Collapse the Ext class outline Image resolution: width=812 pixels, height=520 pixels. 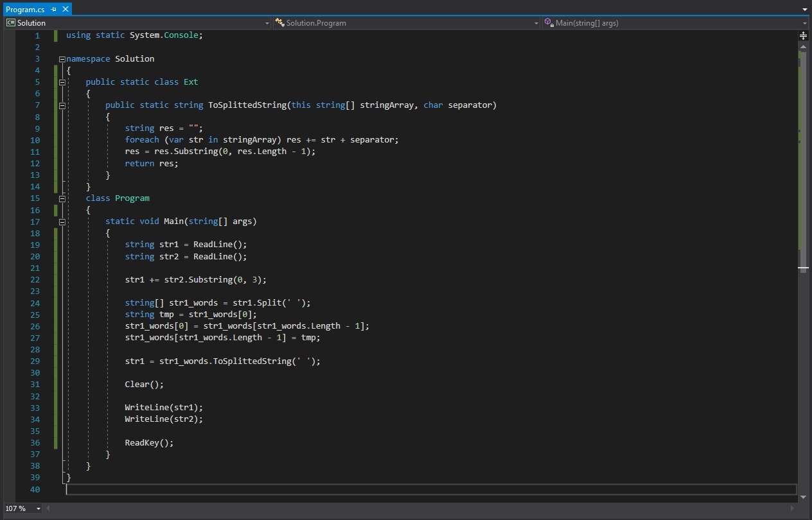coord(62,82)
